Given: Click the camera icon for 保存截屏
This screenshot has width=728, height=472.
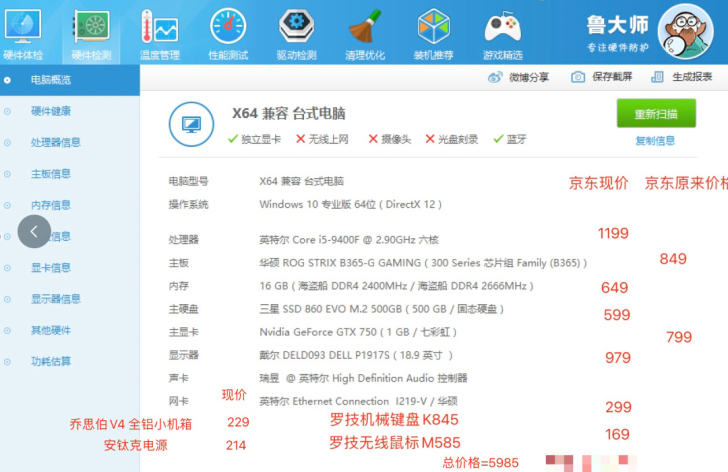Looking at the screenshot, I should (578, 77).
